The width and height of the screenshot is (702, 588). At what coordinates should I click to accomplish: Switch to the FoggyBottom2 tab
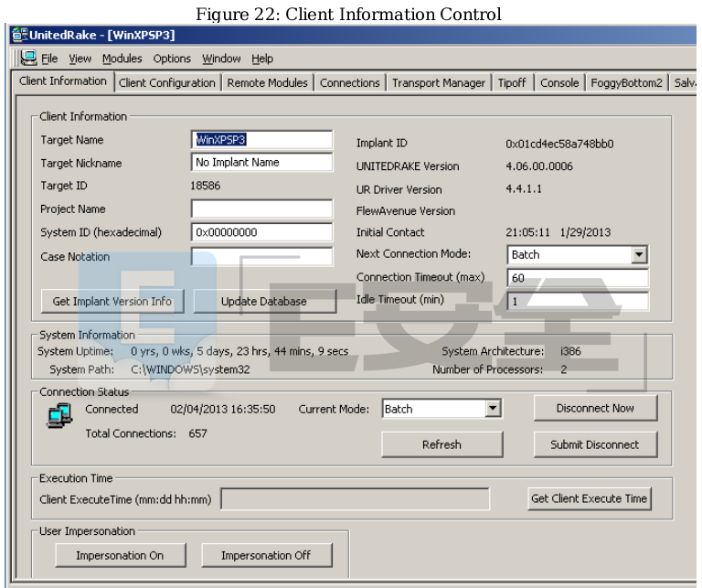point(626,83)
